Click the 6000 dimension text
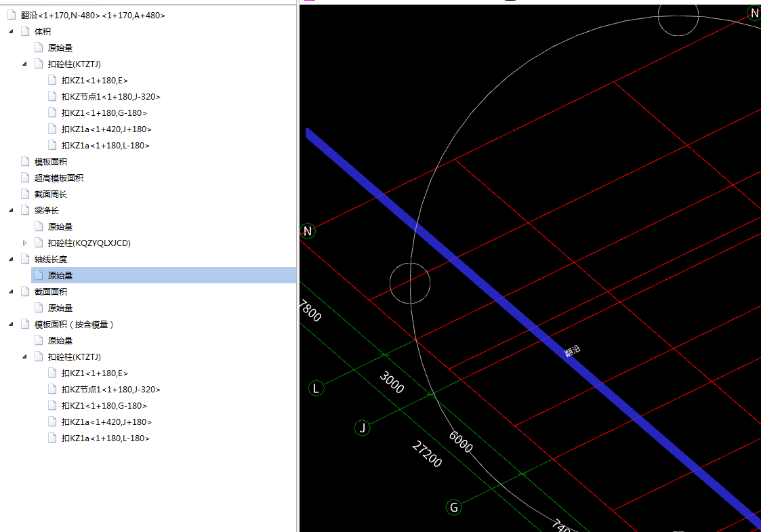The width and height of the screenshot is (761, 532). click(x=461, y=442)
